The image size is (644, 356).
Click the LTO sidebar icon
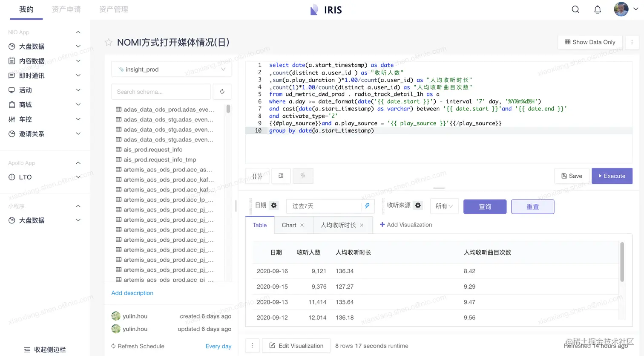[12, 177]
